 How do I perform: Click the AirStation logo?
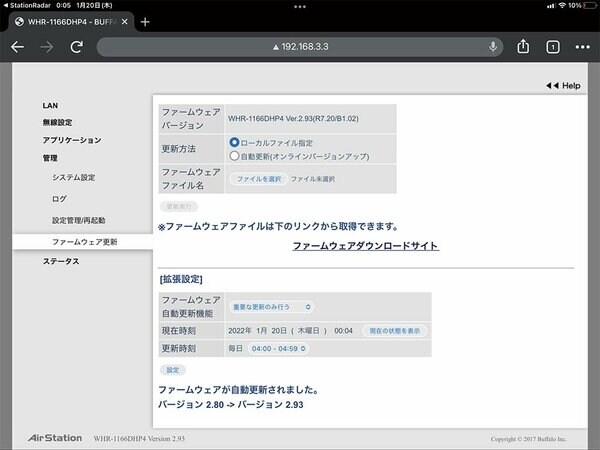point(55,438)
